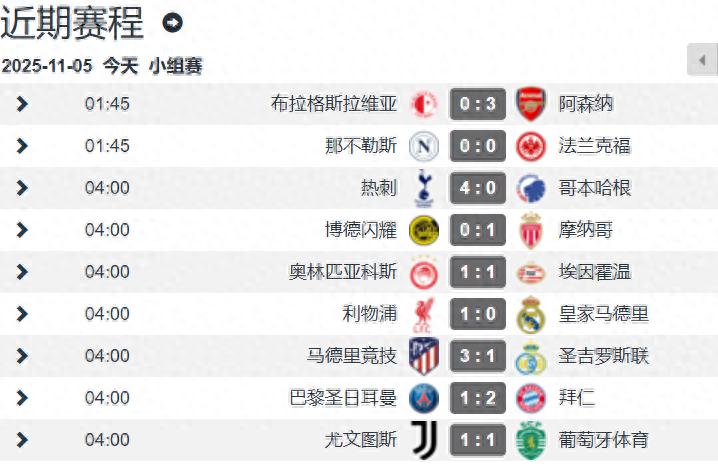
Task: Click the Bayern Munich logo
Action: [x=530, y=398]
